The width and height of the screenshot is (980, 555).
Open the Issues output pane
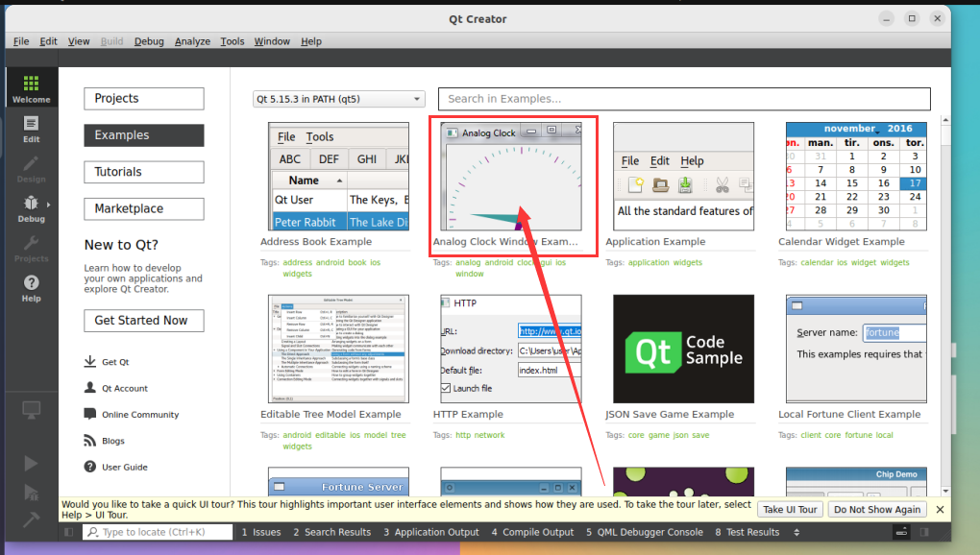260,532
